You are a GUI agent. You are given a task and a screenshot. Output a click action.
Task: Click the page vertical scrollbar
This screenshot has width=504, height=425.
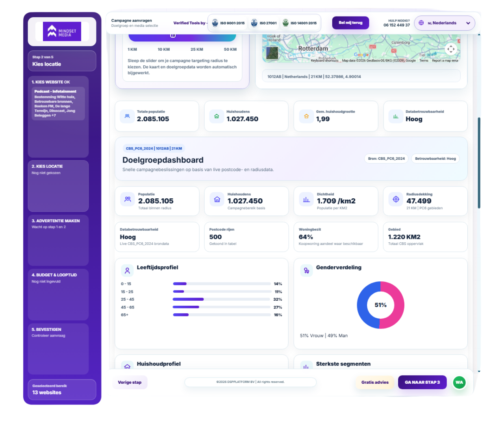click(479, 163)
